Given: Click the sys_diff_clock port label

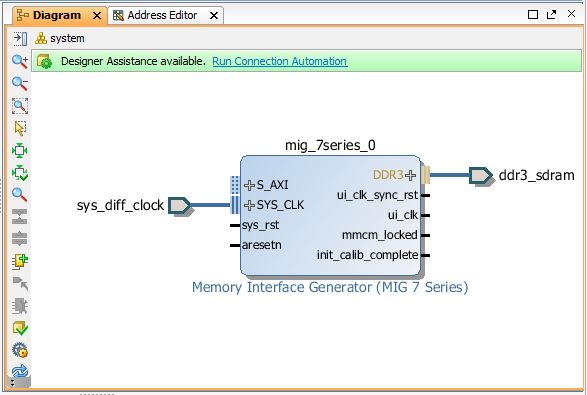Looking at the screenshot, I should click(120, 206).
